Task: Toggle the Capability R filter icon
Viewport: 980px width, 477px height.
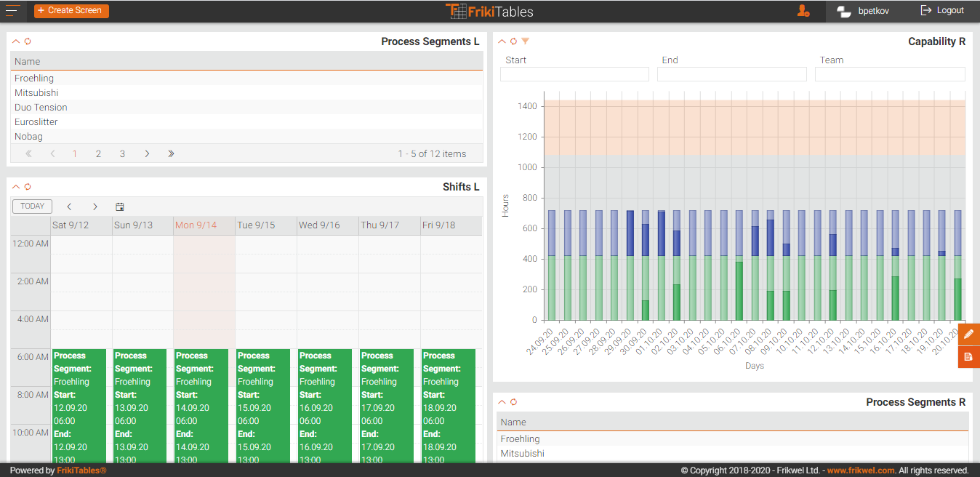Action: pyautogui.click(x=525, y=41)
